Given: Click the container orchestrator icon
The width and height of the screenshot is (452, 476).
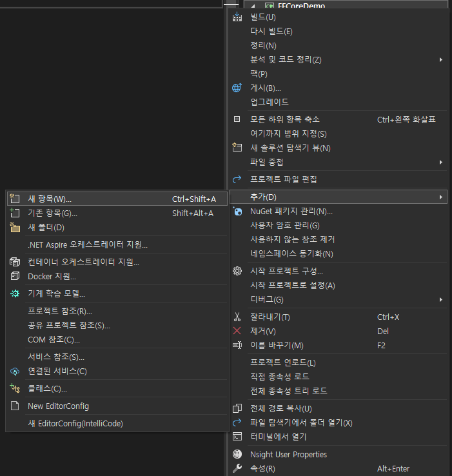Looking at the screenshot, I should (15, 262).
